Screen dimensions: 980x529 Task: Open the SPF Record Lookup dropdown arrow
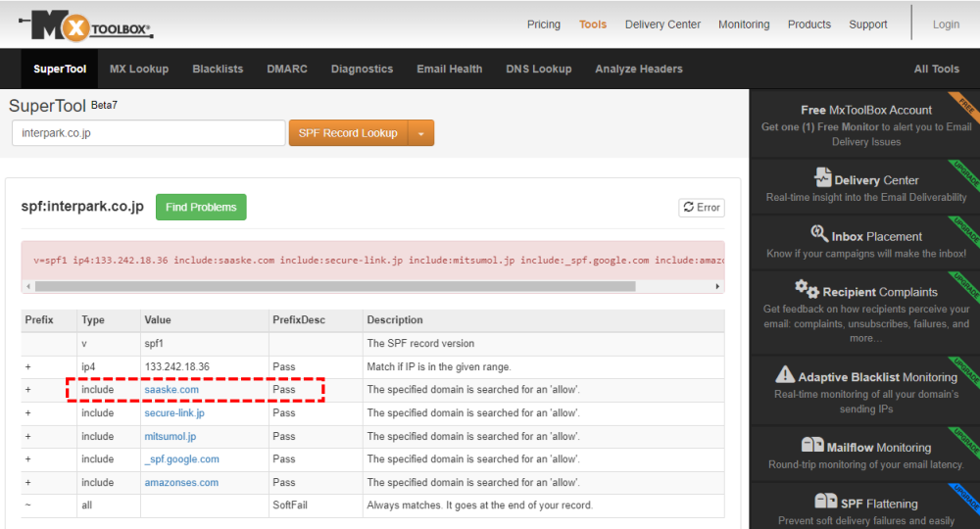421,133
